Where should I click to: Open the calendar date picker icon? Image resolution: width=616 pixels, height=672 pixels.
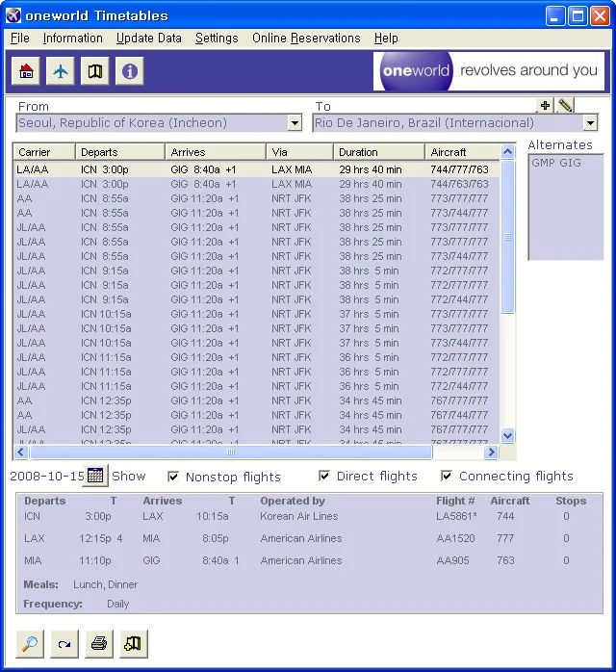click(x=95, y=476)
